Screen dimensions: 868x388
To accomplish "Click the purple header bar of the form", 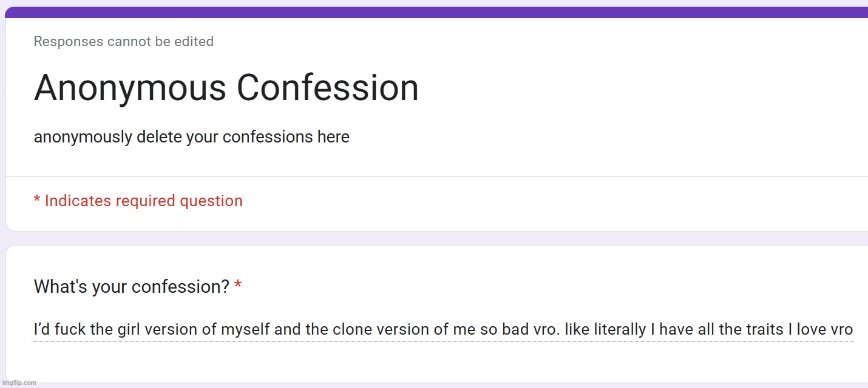I will (x=436, y=12).
